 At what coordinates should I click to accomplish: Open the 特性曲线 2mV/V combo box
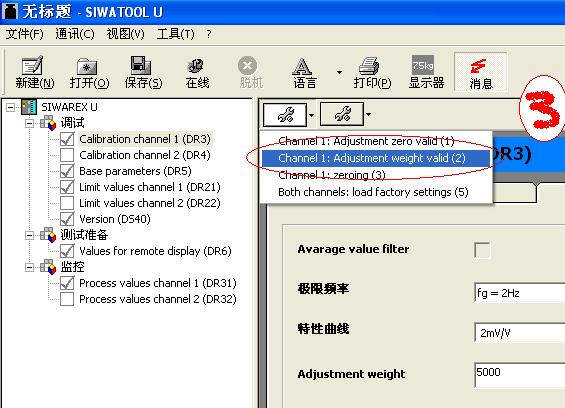(x=520, y=332)
